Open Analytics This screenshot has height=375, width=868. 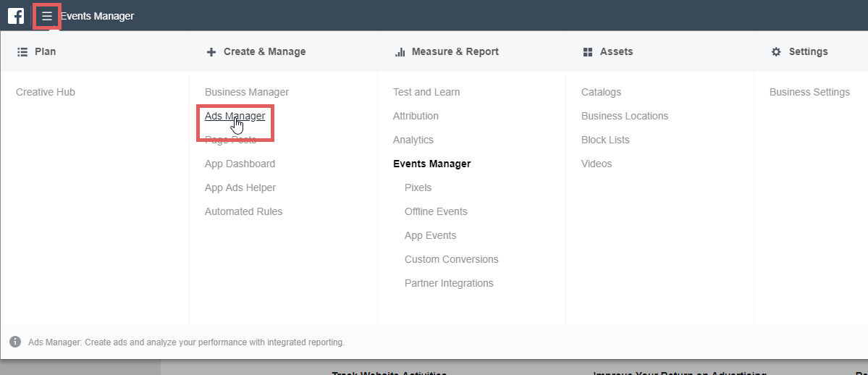point(413,140)
